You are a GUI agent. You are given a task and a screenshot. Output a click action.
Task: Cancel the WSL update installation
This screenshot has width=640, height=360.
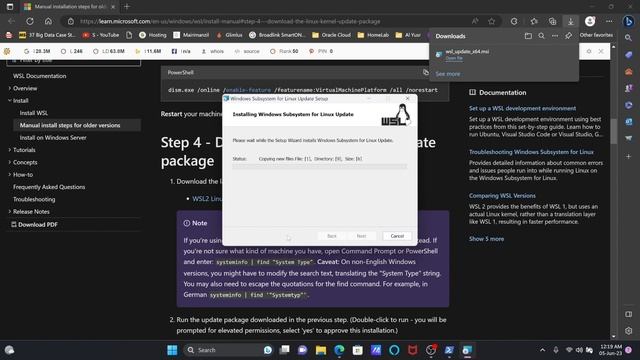397,236
